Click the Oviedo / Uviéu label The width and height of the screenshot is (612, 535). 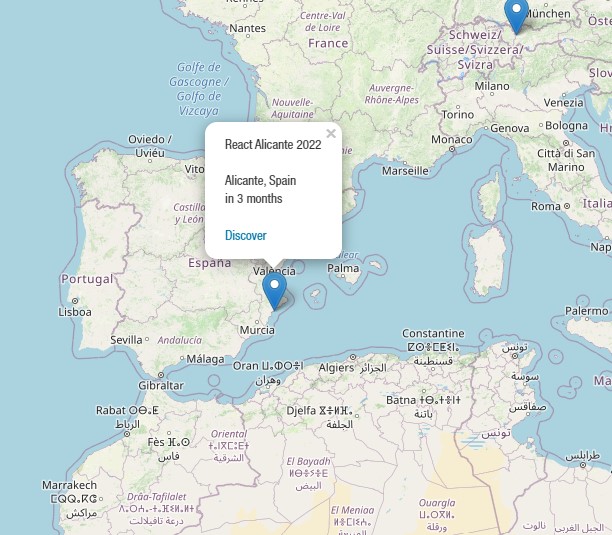(150, 146)
